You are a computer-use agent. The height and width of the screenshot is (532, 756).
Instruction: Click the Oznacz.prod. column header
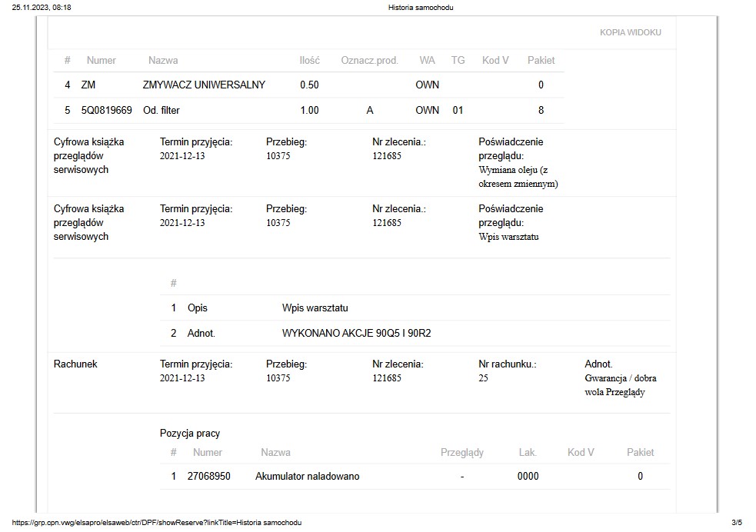tap(369, 60)
